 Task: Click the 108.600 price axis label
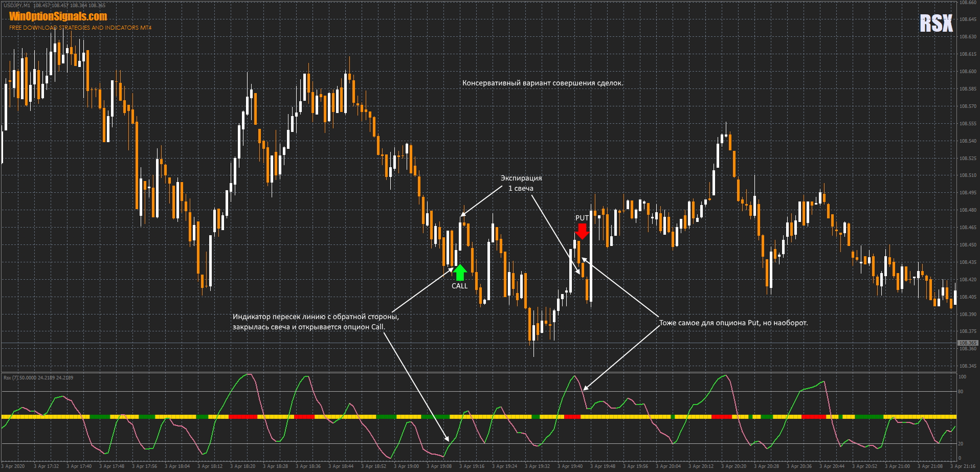[x=967, y=72]
